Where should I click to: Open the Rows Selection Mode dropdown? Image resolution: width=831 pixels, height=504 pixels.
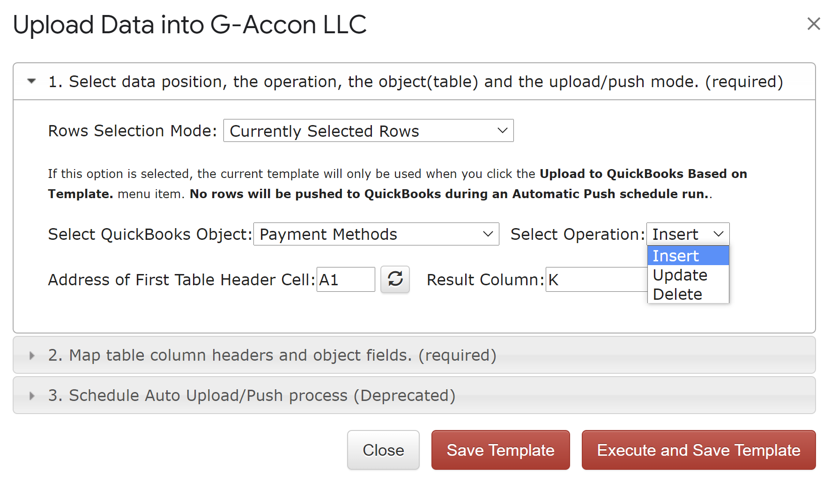pyautogui.click(x=368, y=131)
